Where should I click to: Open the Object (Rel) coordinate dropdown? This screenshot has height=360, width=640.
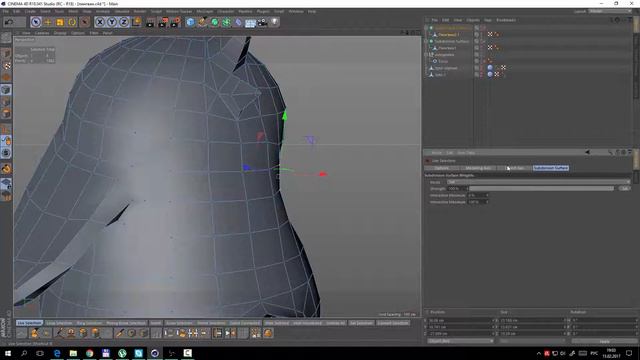(460, 341)
